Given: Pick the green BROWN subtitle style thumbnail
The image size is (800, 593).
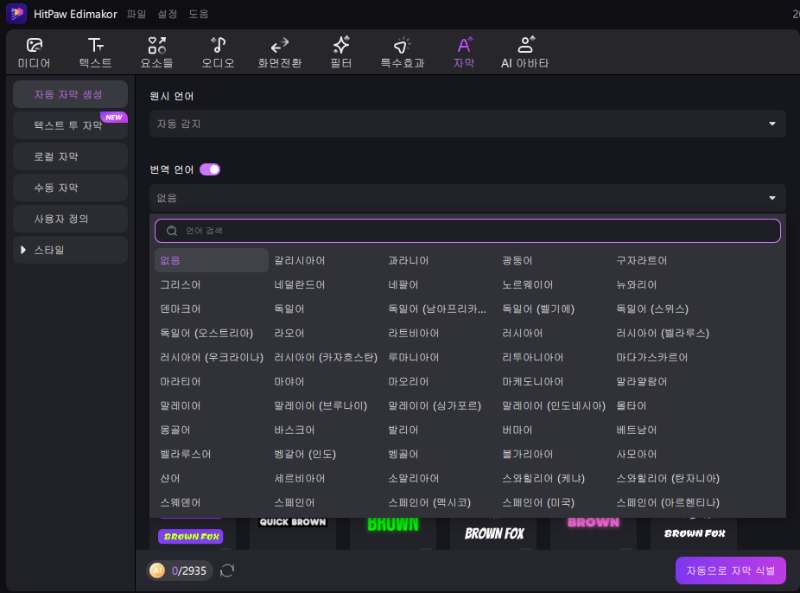Looking at the screenshot, I should point(393,534).
